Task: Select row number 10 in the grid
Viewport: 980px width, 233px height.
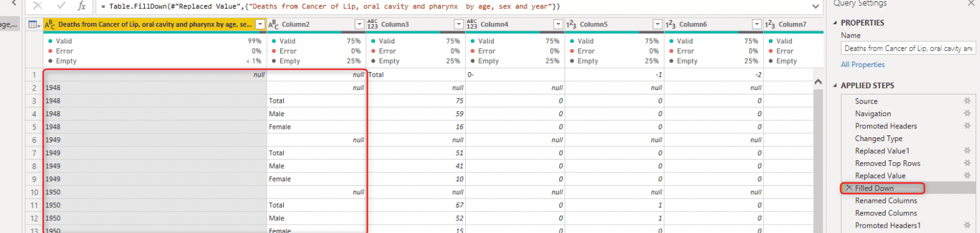Action: pyautogui.click(x=34, y=192)
